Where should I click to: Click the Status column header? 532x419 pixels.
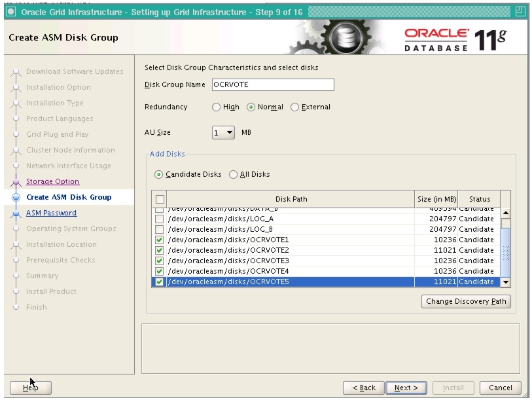click(x=479, y=199)
